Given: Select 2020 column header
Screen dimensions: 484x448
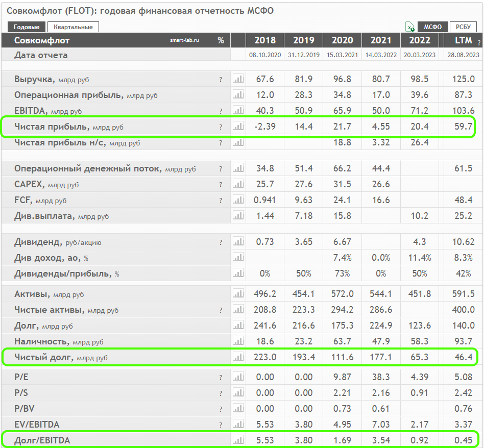Looking at the screenshot, I should (x=342, y=40).
